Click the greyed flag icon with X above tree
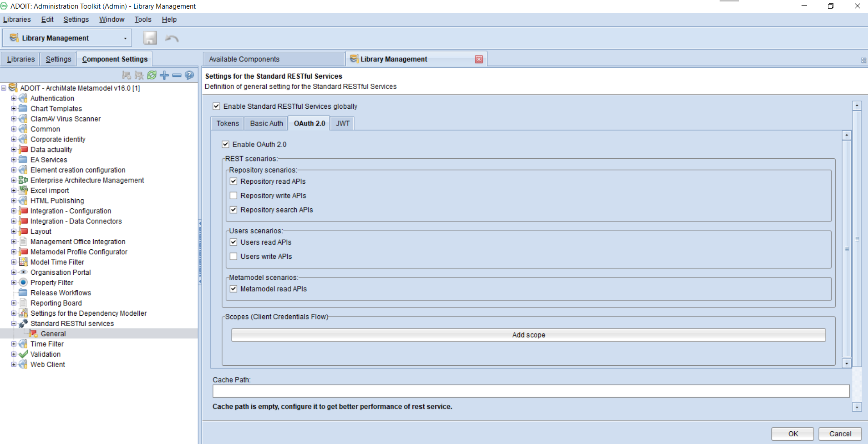Screen dimensions: 868x444 pos(139,75)
